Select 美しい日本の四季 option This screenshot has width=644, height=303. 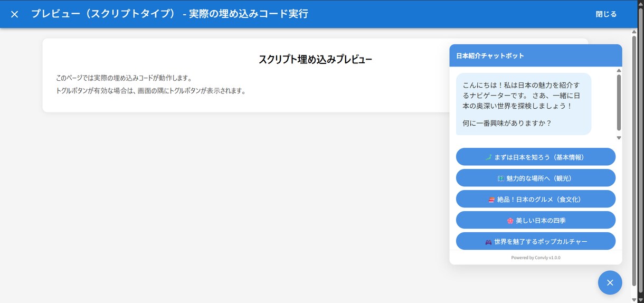pyautogui.click(x=536, y=220)
